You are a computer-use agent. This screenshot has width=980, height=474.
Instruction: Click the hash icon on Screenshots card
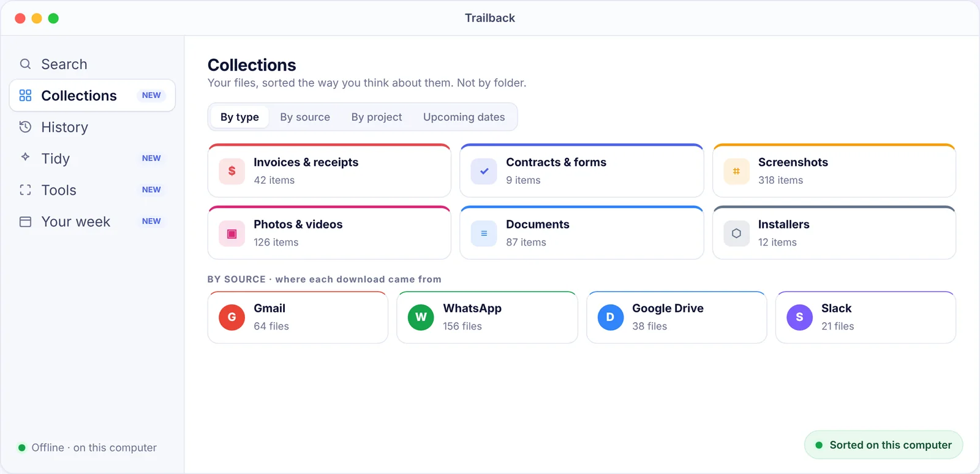(736, 171)
